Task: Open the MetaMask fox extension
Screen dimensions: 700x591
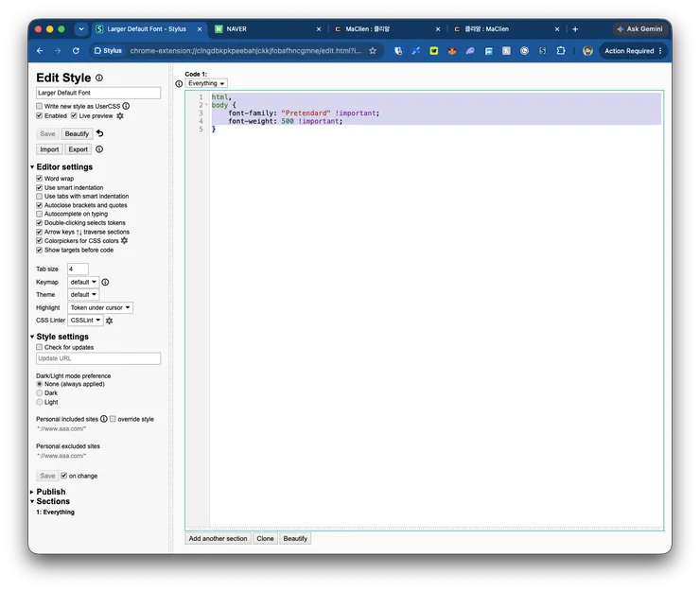Action: click(452, 51)
